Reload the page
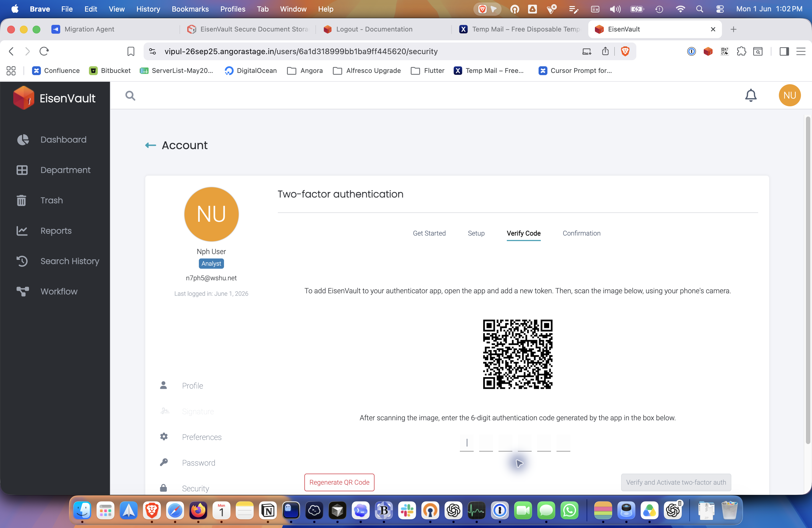Viewport: 812px width, 528px height. click(x=44, y=51)
